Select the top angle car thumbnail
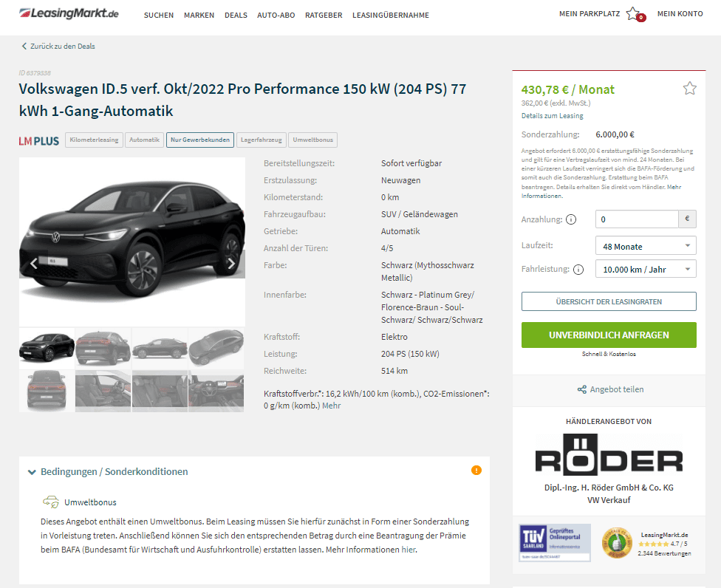The image size is (721, 588). pyautogui.click(x=216, y=348)
